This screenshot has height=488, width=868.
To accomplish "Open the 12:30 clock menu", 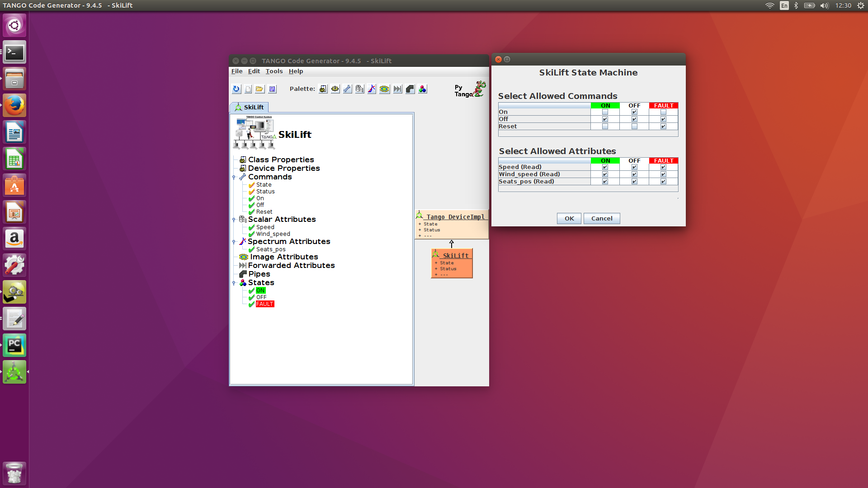I will [x=843, y=5].
